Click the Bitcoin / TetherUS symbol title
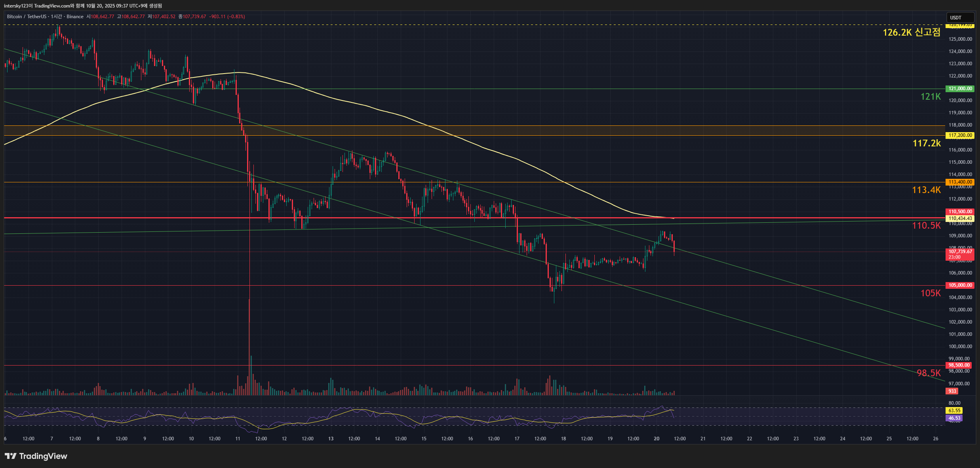This screenshot has height=468, width=980. tap(26, 17)
